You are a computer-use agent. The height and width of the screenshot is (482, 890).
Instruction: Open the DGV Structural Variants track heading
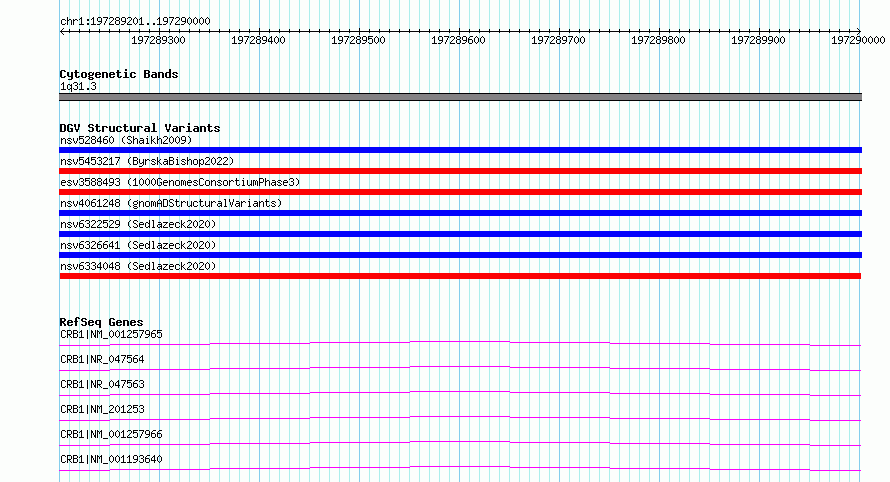pos(140,128)
